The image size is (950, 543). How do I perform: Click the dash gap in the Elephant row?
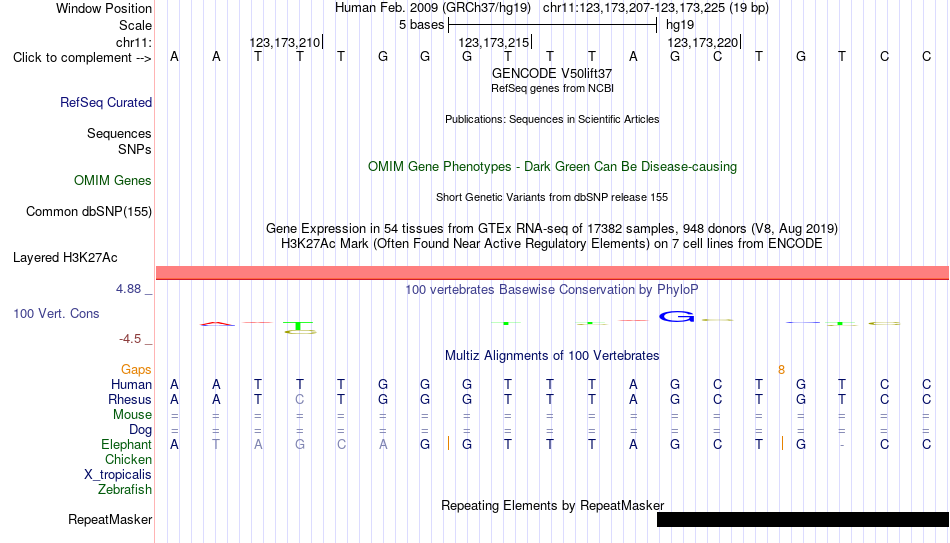pyautogui.click(x=842, y=445)
